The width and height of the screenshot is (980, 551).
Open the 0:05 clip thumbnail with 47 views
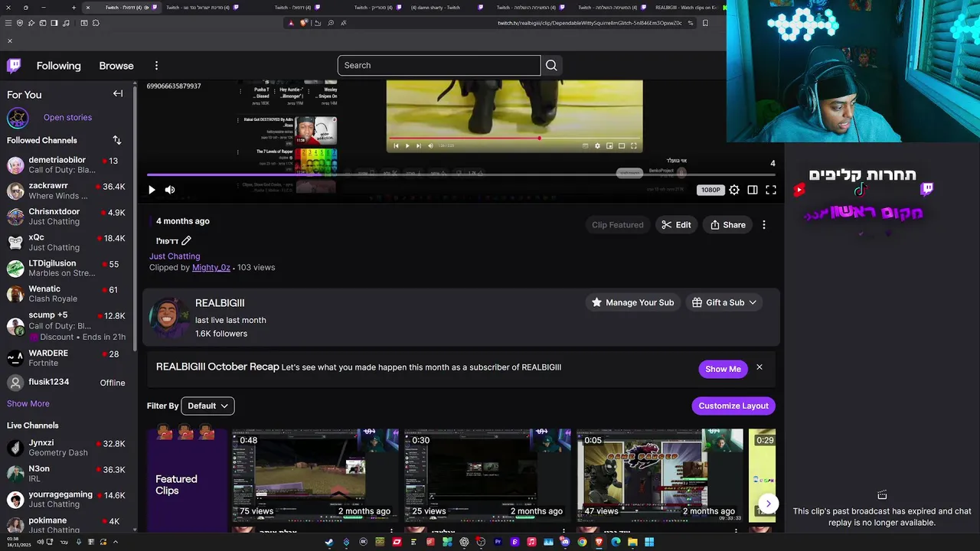[660, 474]
